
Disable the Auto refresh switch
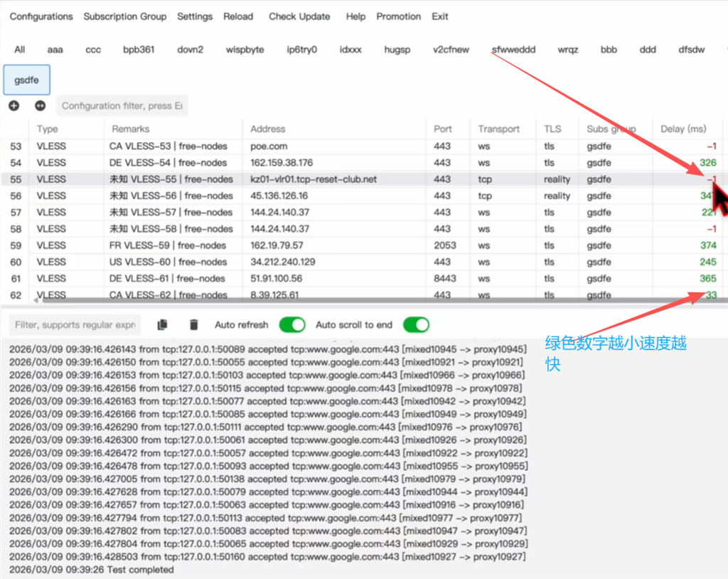click(291, 325)
